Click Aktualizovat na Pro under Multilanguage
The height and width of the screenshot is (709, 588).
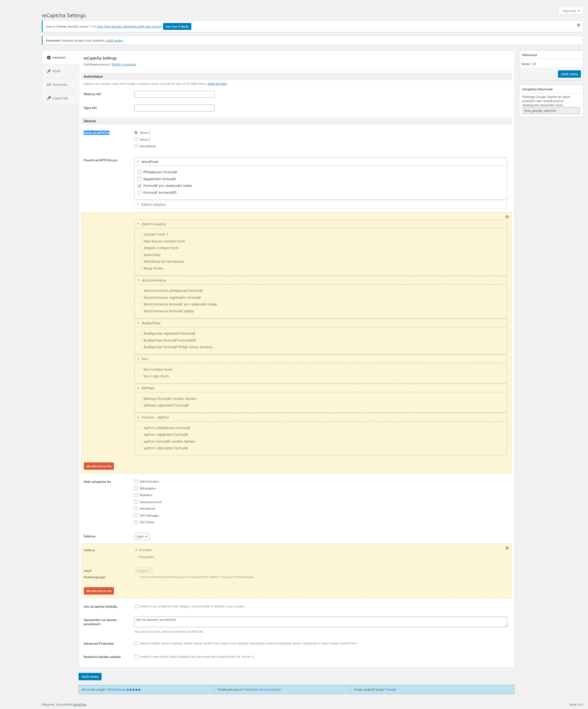pyautogui.click(x=99, y=591)
